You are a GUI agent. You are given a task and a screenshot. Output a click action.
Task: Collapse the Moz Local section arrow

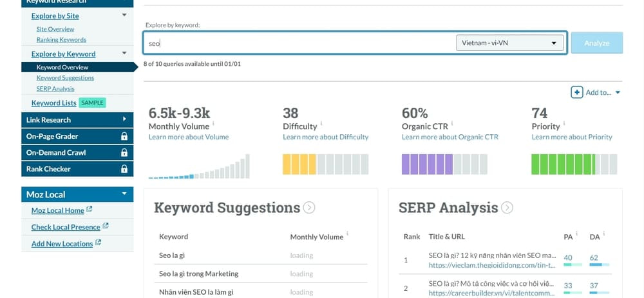pos(124,194)
